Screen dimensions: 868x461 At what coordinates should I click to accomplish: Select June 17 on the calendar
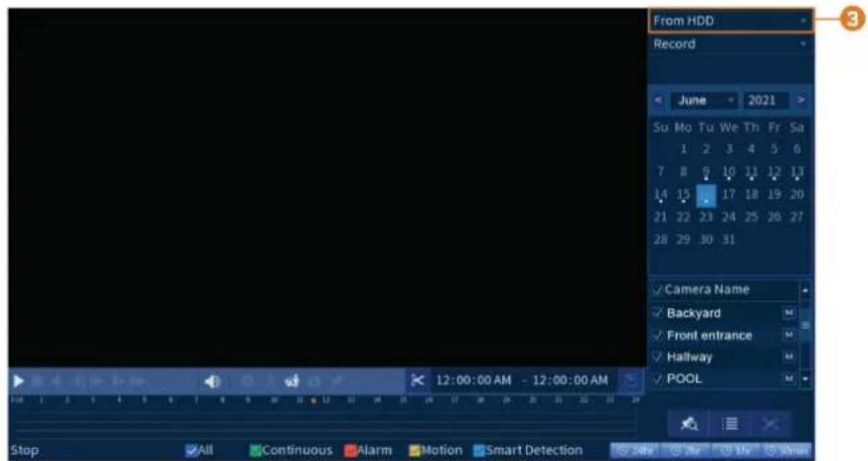click(729, 195)
